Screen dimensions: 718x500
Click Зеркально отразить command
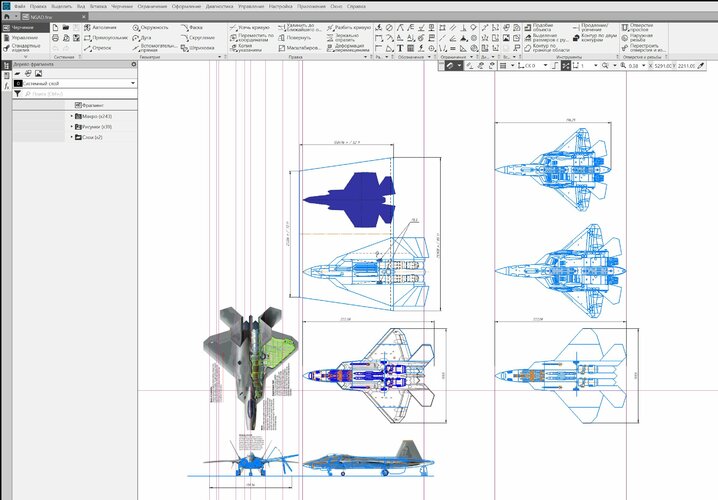tap(343, 38)
